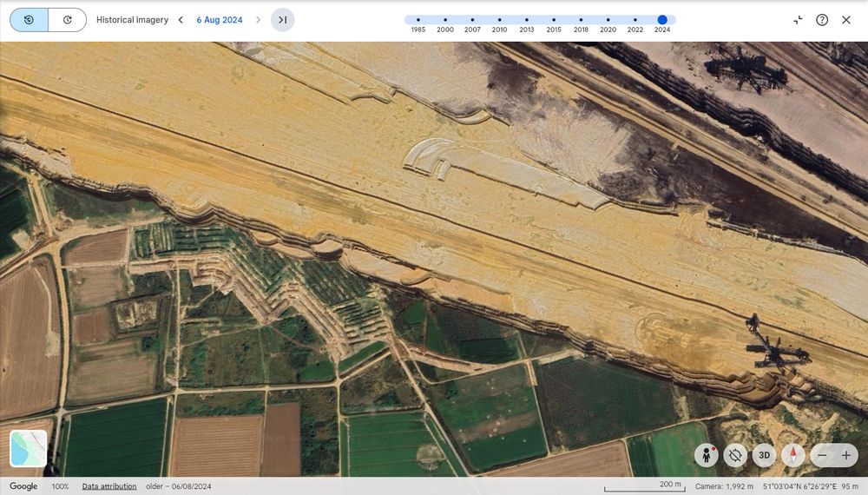The width and height of the screenshot is (868, 495).
Task: Zoom out with the minus button
Action: [x=823, y=455]
